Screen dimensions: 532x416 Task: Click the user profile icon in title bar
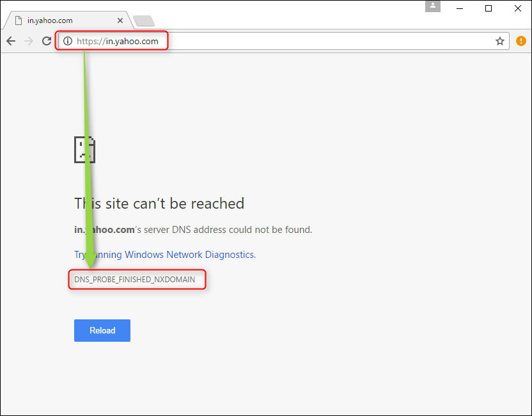[x=433, y=6]
